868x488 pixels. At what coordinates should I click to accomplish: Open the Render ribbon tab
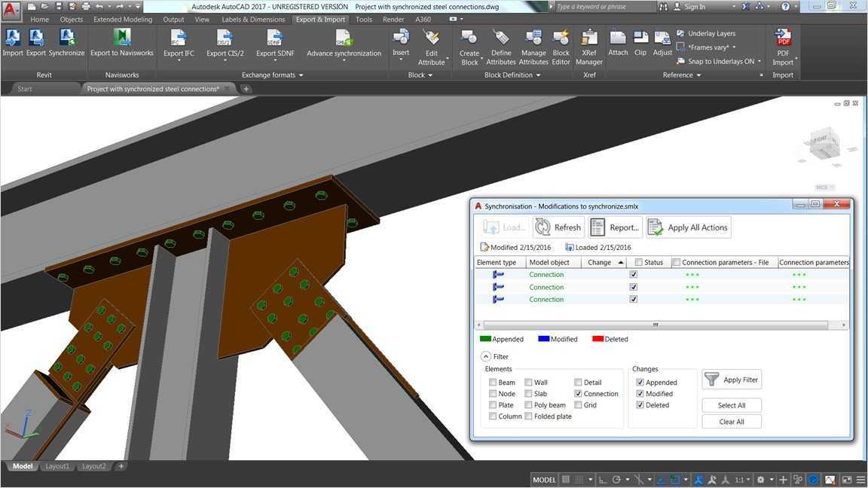point(393,20)
